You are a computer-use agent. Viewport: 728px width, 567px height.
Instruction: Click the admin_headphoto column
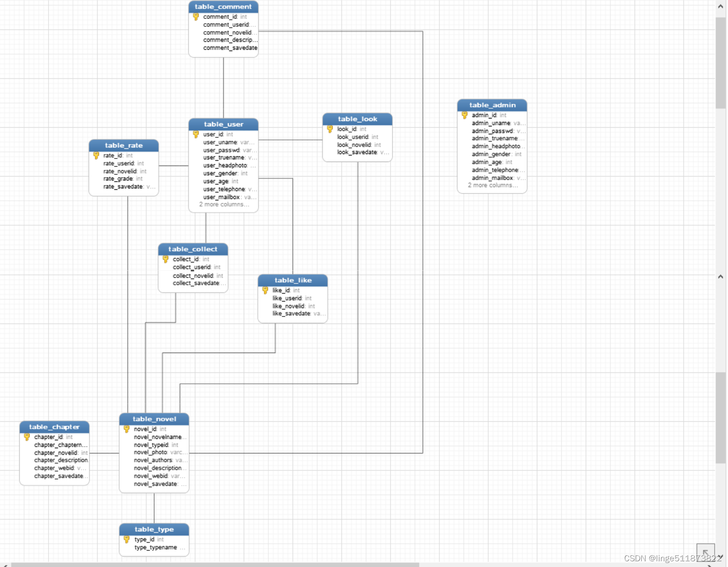498,146
